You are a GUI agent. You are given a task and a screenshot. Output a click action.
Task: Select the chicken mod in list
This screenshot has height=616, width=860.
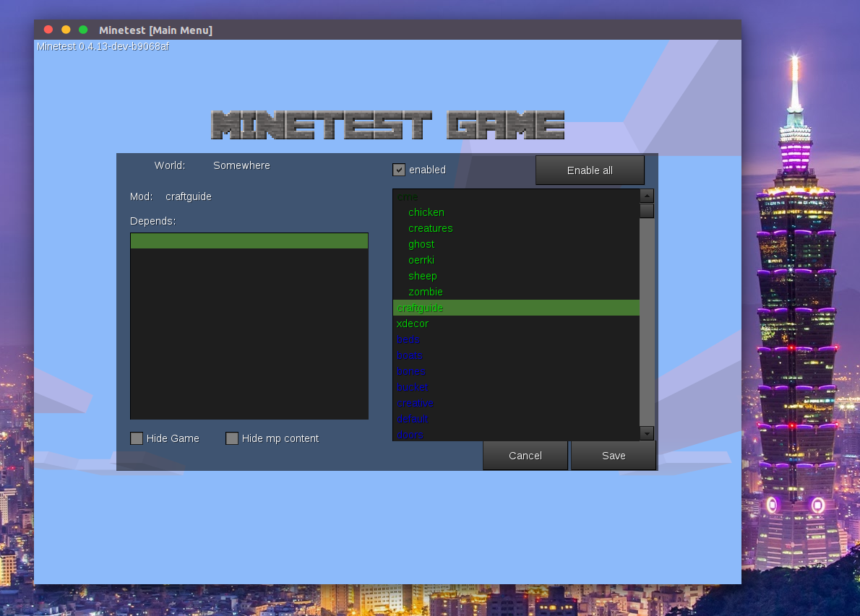coord(426,212)
